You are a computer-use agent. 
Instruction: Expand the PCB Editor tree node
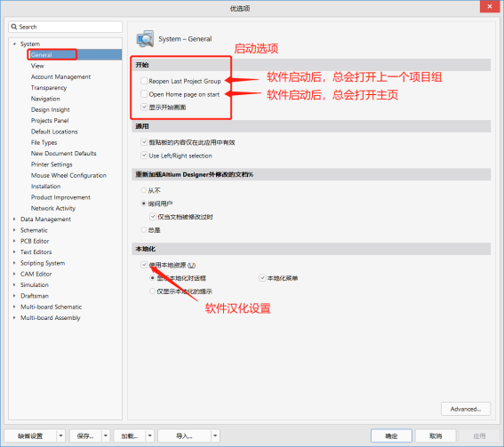14,241
